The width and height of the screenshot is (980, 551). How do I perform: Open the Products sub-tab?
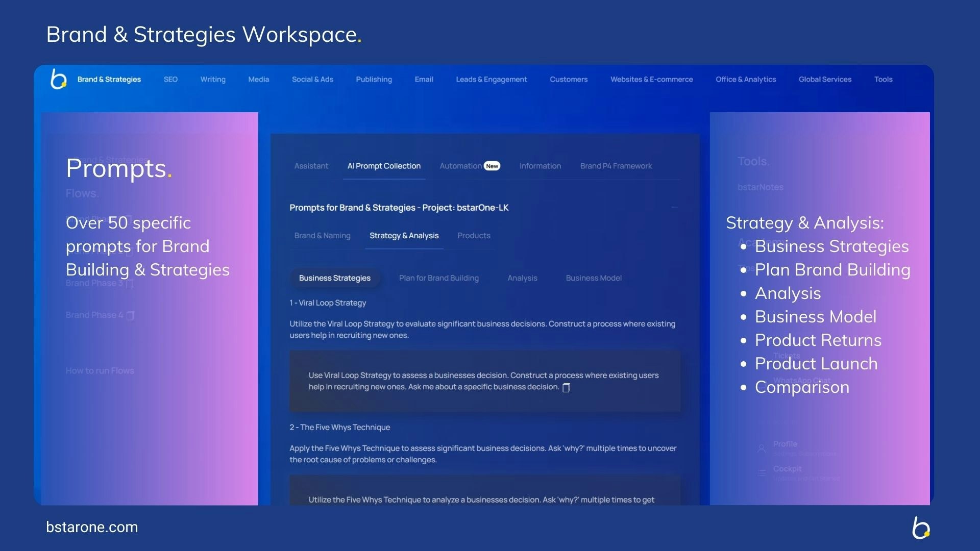pos(474,236)
